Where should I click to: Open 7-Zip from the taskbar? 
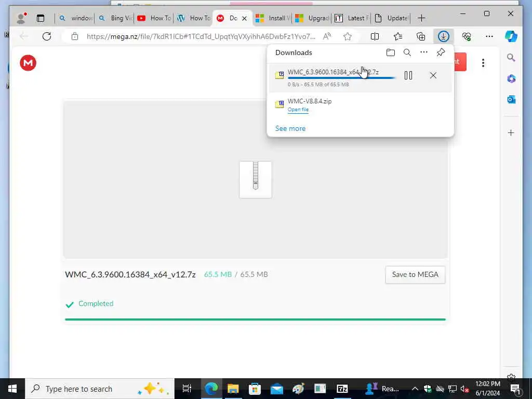[342, 389]
